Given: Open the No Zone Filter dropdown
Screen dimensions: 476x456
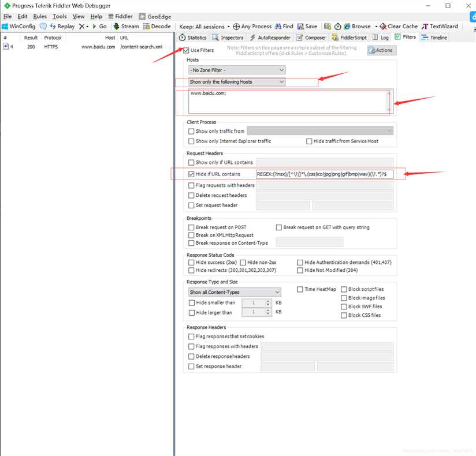Looking at the screenshot, I should pyautogui.click(x=237, y=70).
